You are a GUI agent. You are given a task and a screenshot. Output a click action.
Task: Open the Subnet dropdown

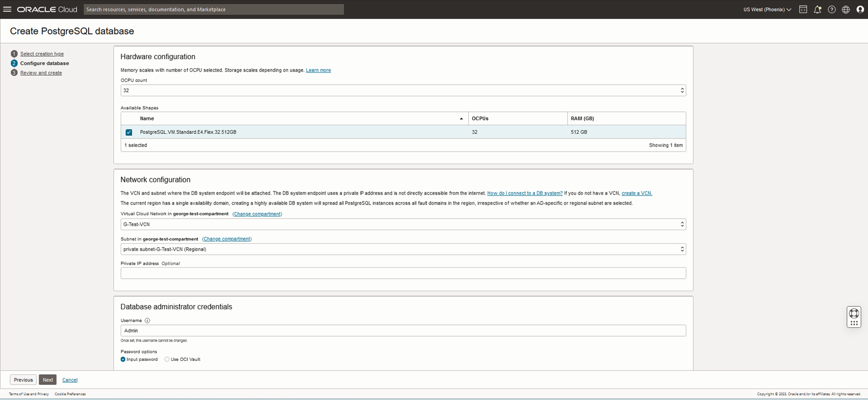[x=403, y=249]
